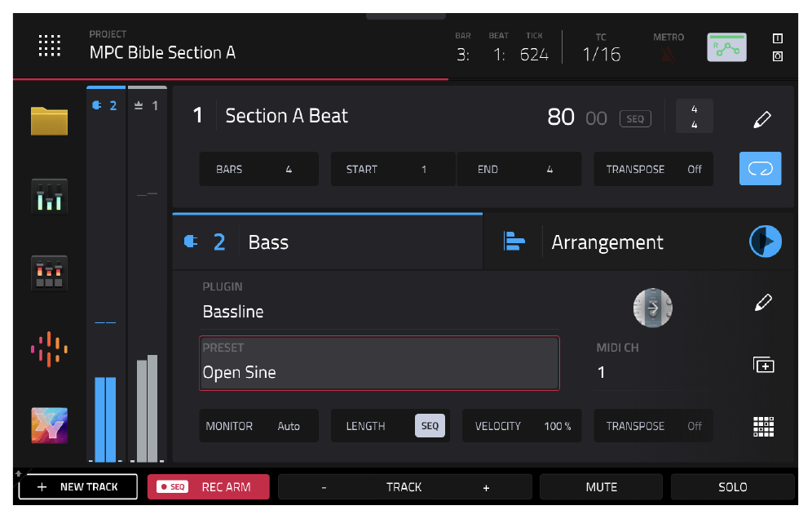Mute the current track
The image size is (812, 519).
point(601,487)
